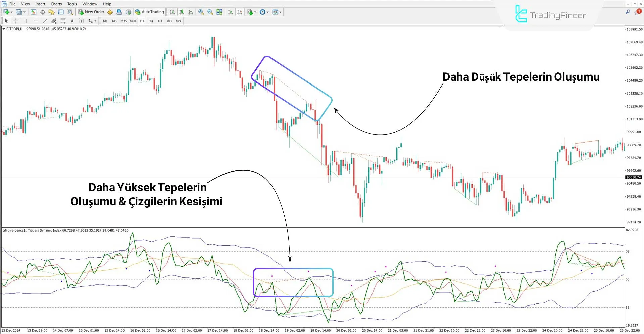Open the Insert menu

point(40,4)
